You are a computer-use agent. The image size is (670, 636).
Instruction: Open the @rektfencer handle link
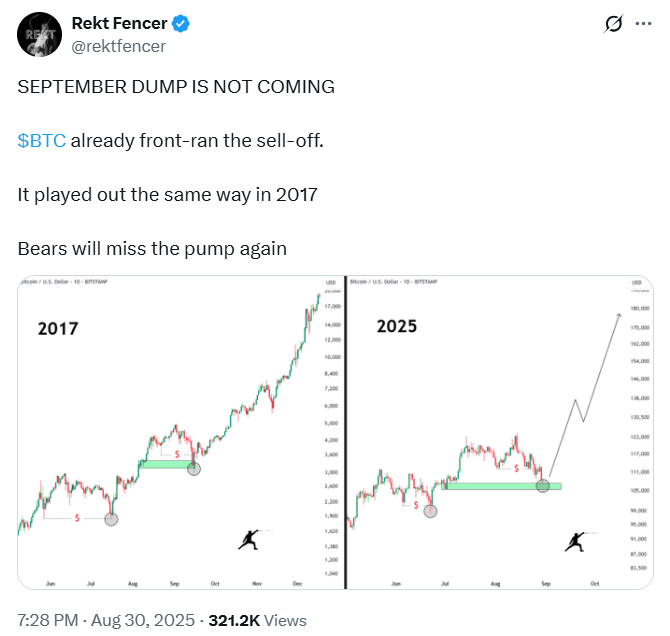[118, 46]
